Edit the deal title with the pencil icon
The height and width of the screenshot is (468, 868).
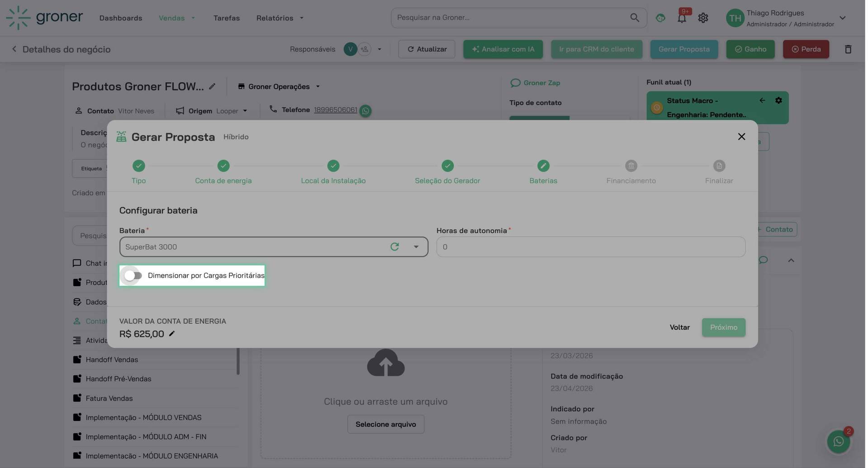213,86
